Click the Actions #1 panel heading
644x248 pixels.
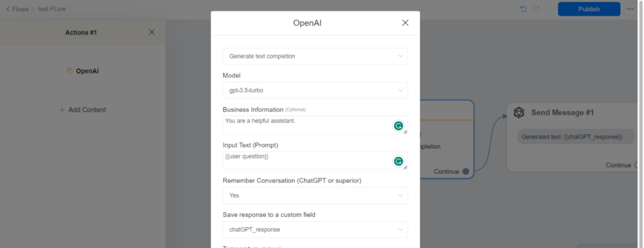(81, 33)
